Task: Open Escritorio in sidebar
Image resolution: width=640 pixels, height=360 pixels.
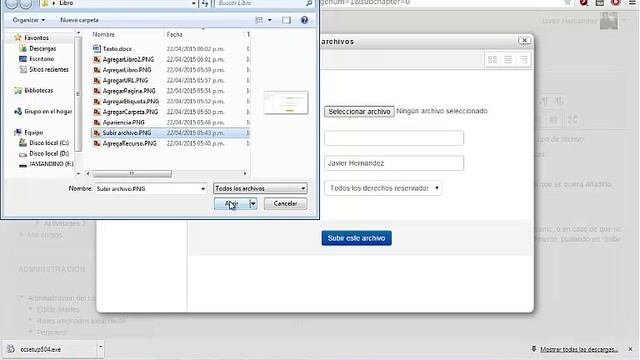Action: pyautogui.click(x=41, y=59)
